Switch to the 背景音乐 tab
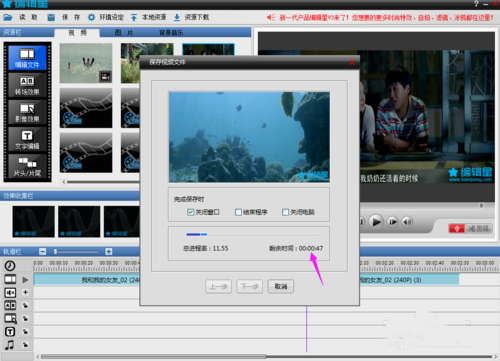 (171, 33)
